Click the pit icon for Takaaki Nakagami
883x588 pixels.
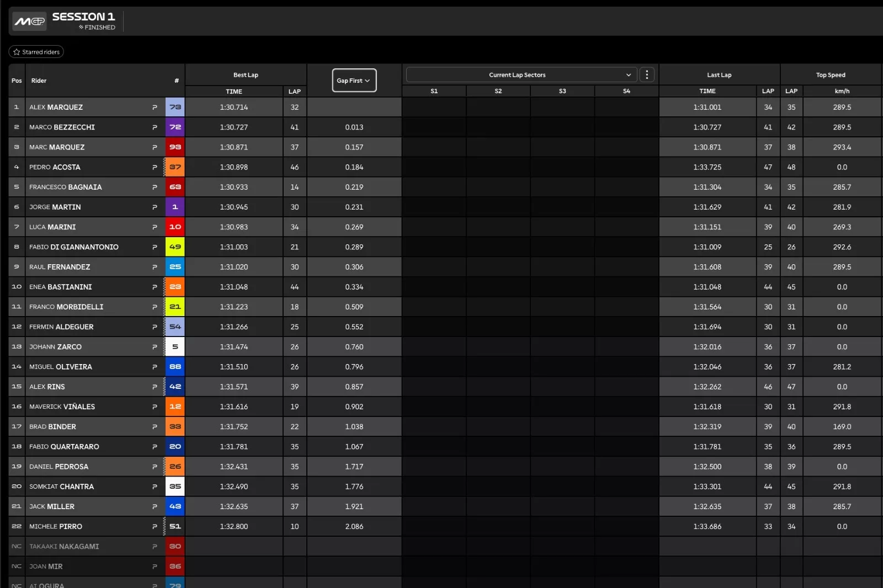click(155, 547)
